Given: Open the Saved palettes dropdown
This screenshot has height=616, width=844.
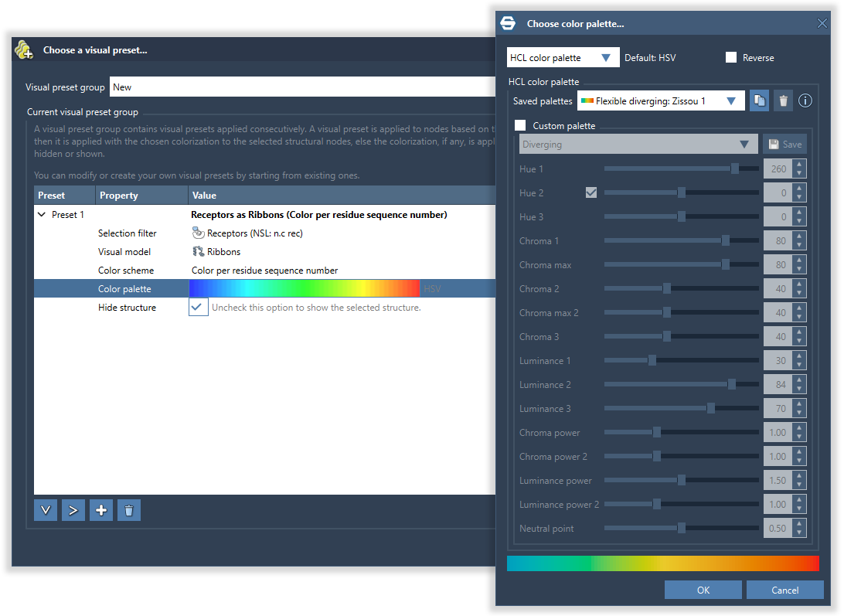Looking at the screenshot, I should [x=661, y=100].
